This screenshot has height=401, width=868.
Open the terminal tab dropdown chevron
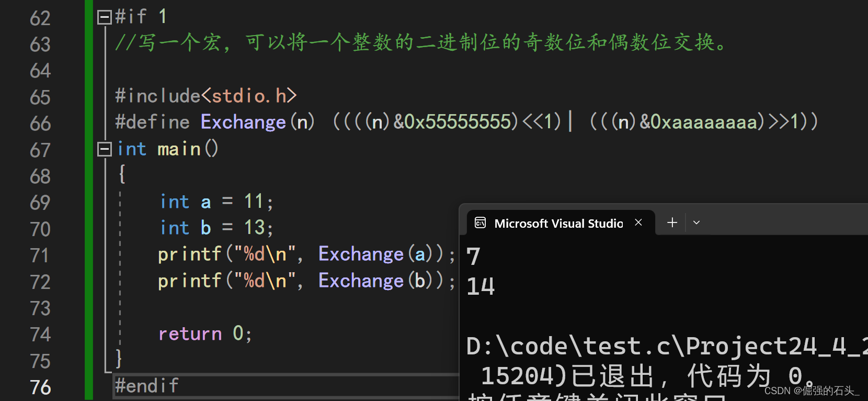click(696, 222)
